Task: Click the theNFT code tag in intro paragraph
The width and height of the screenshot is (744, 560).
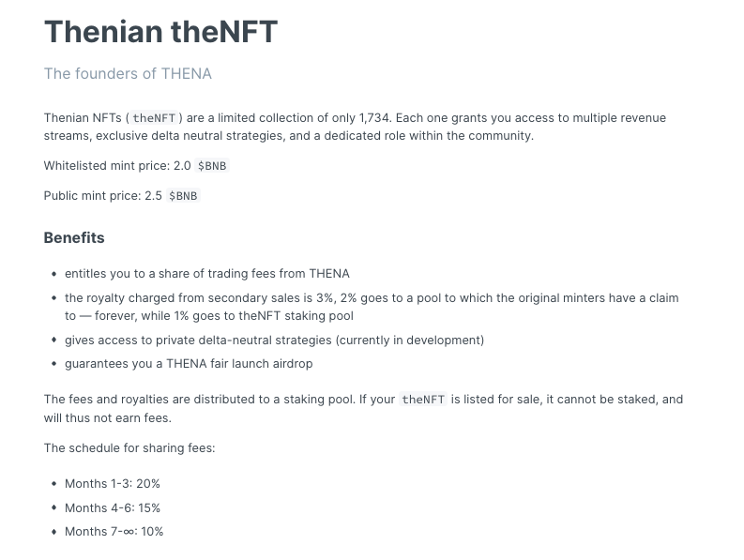Action: point(154,118)
